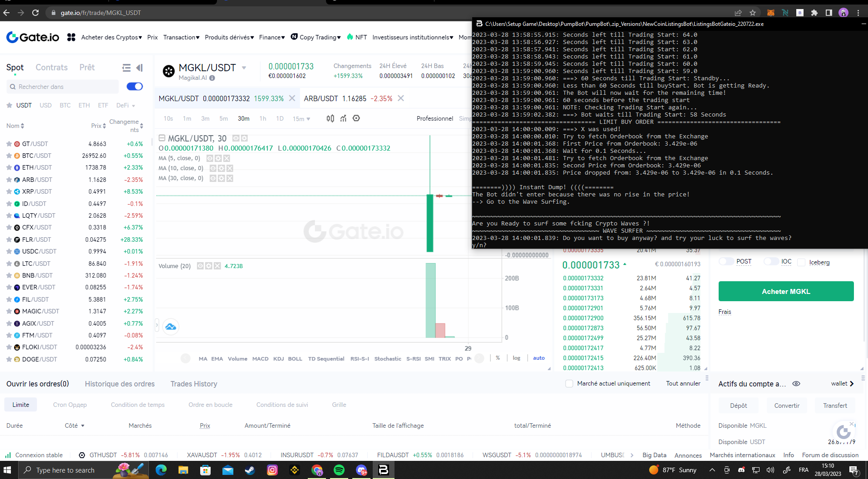Expand the MGKL/USDT pair dropdown

pyautogui.click(x=244, y=68)
